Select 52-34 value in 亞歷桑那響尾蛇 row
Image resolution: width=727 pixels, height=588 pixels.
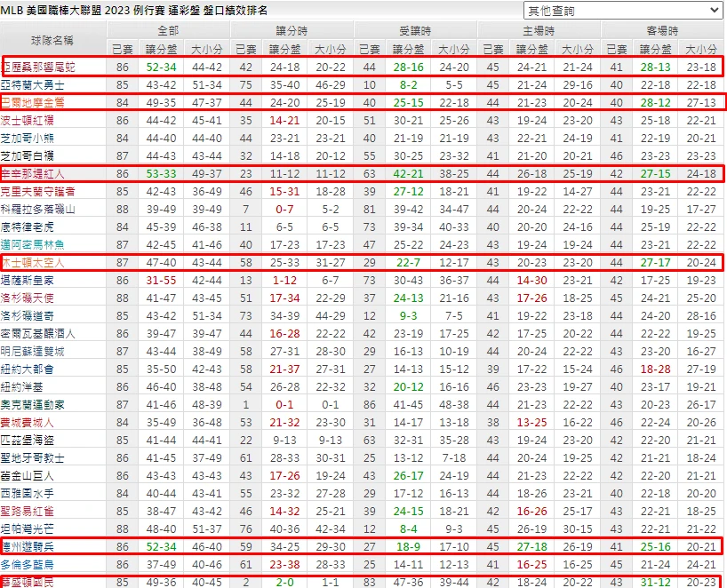[x=162, y=68]
